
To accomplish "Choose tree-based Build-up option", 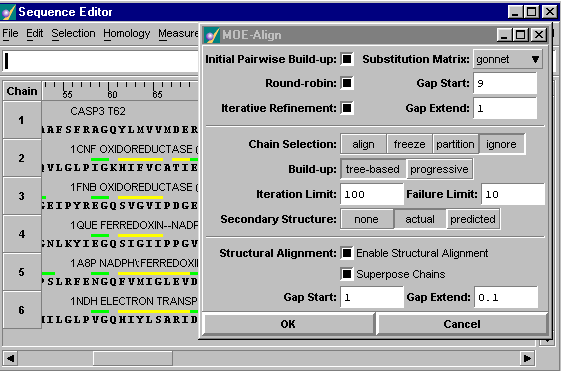I will (x=373, y=169).
